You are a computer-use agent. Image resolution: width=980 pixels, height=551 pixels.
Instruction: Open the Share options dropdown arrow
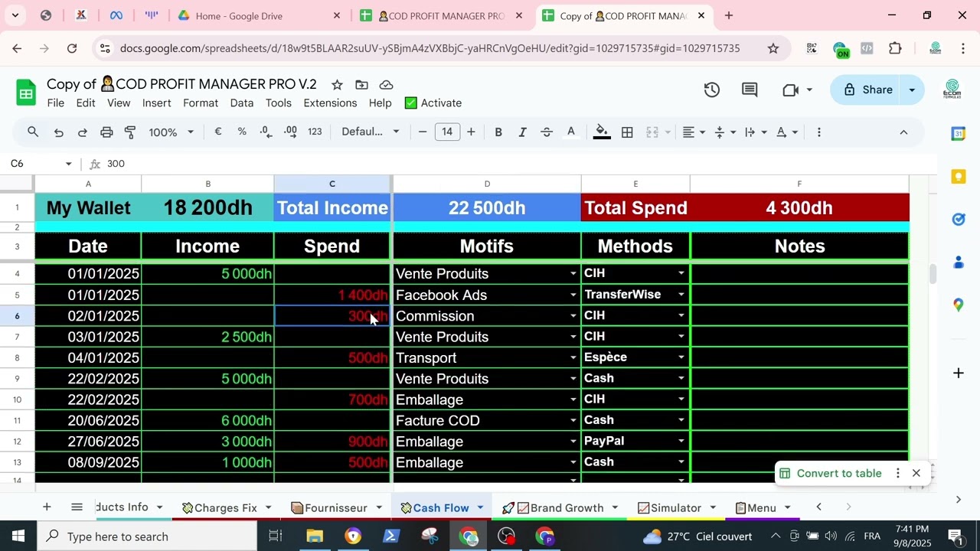pos(912,90)
